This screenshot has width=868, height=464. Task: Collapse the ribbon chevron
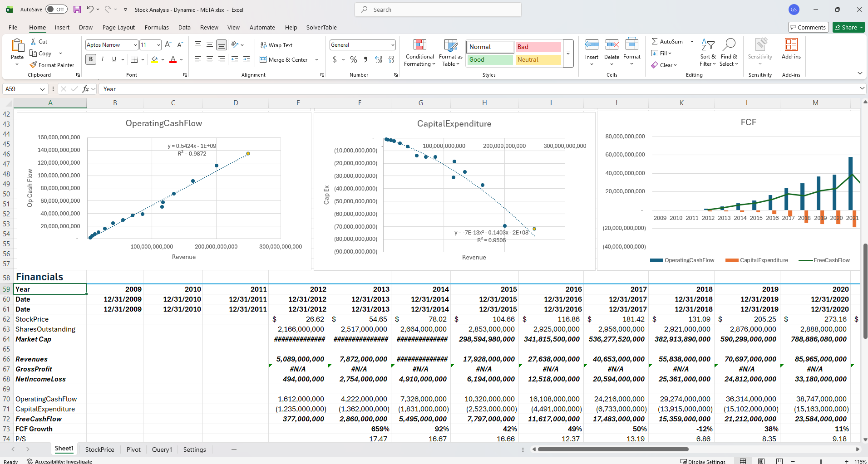pyautogui.click(x=860, y=73)
